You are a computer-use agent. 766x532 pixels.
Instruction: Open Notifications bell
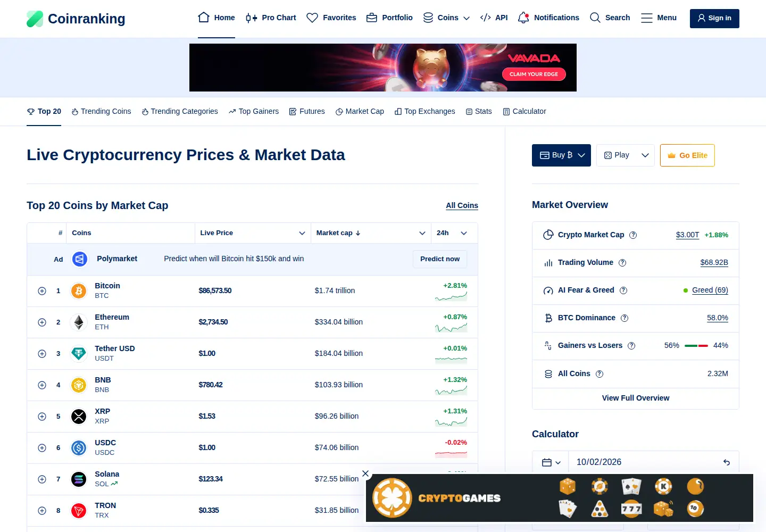(523, 18)
